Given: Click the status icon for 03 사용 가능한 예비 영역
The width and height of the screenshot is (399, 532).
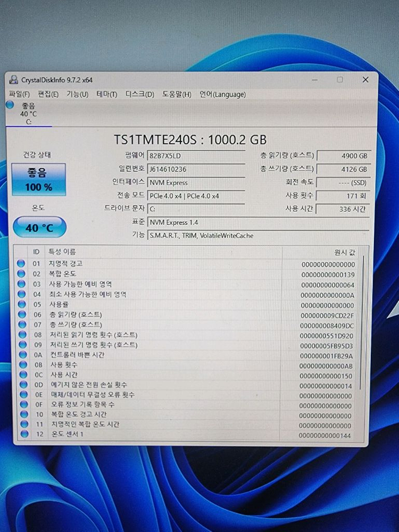Looking at the screenshot, I should pyautogui.click(x=21, y=284).
